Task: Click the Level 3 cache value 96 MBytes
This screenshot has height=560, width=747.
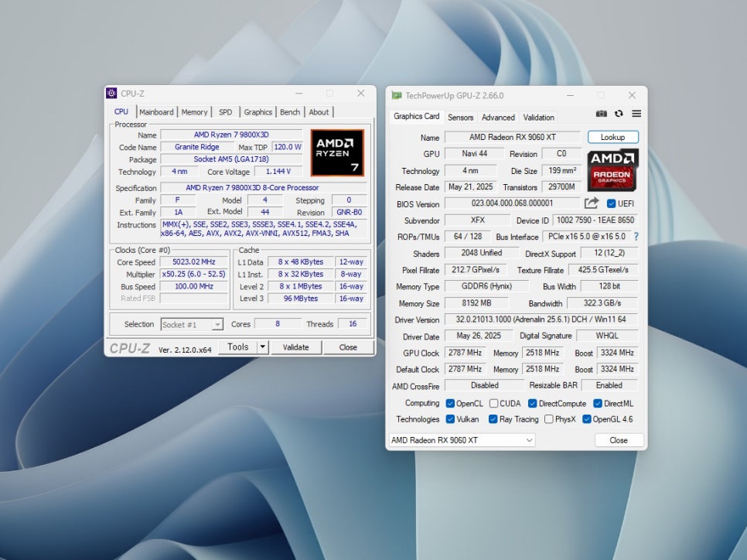Action: click(301, 299)
